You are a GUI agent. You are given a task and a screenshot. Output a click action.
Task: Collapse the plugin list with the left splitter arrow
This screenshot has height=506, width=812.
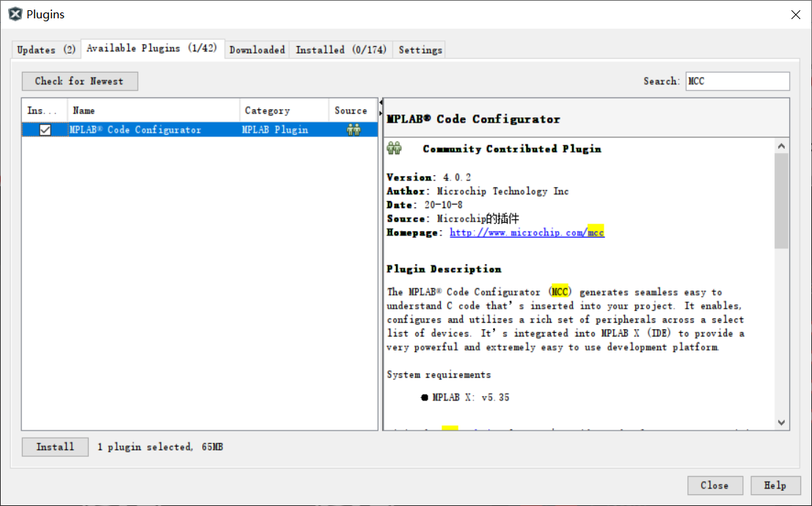pyautogui.click(x=381, y=103)
